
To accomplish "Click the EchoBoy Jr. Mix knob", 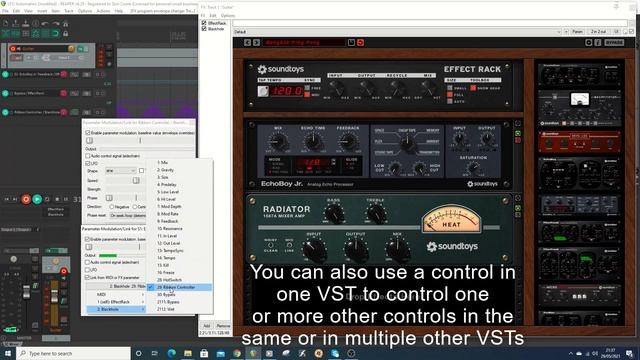I will (x=278, y=142).
